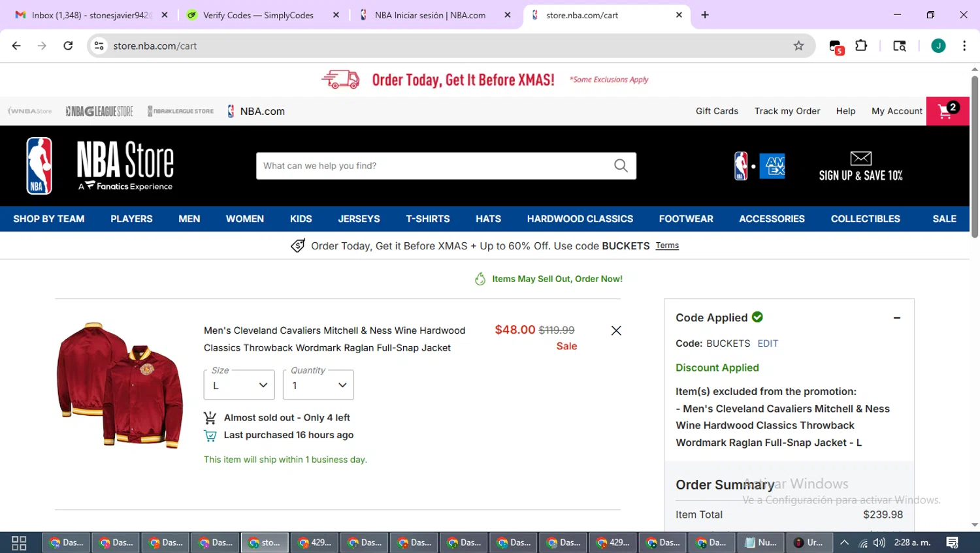Screen dimensions: 980x553
Task: View site information icon in the address bar
Action: (x=99, y=46)
